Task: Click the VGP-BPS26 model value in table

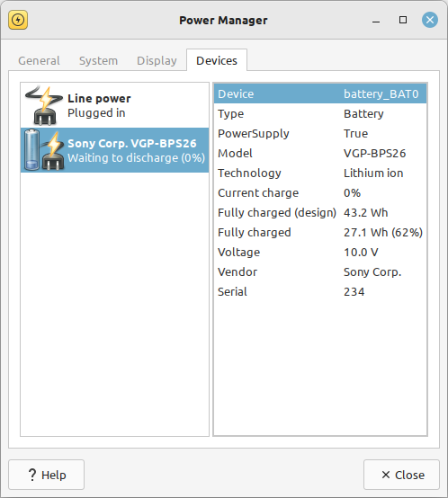Action: pyautogui.click(x=374, y=154)
